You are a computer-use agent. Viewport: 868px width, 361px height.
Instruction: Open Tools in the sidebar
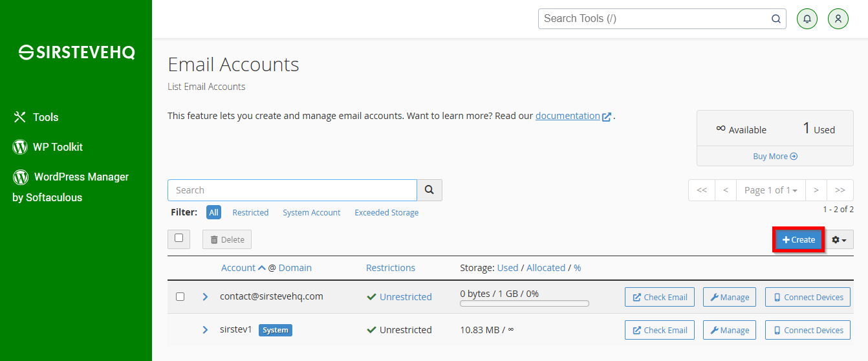click(x=36, y=117)
